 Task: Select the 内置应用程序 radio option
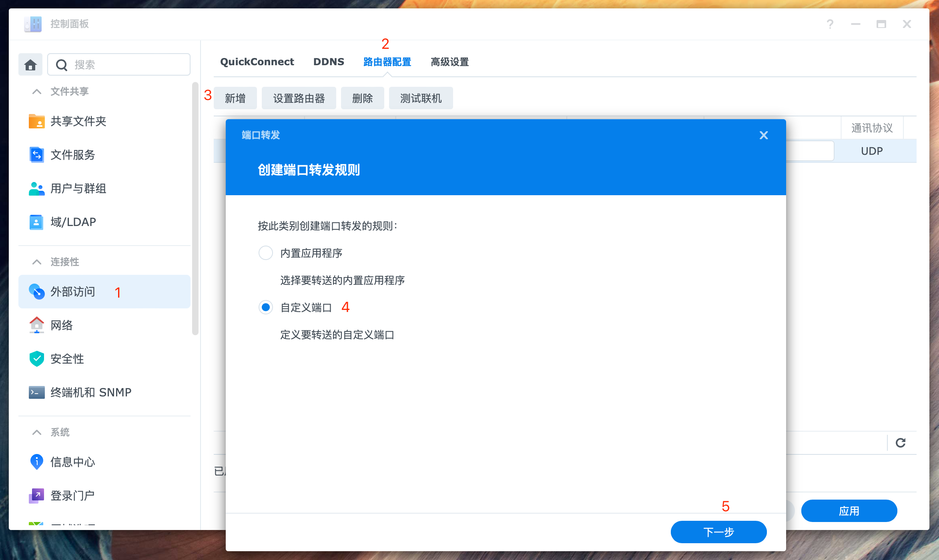pos(266,253)
